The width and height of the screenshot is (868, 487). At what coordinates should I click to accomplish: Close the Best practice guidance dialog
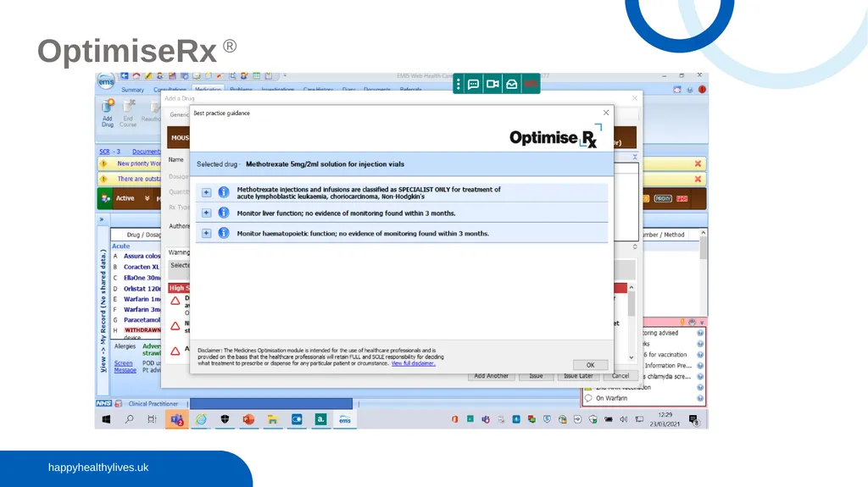[605, 113]
